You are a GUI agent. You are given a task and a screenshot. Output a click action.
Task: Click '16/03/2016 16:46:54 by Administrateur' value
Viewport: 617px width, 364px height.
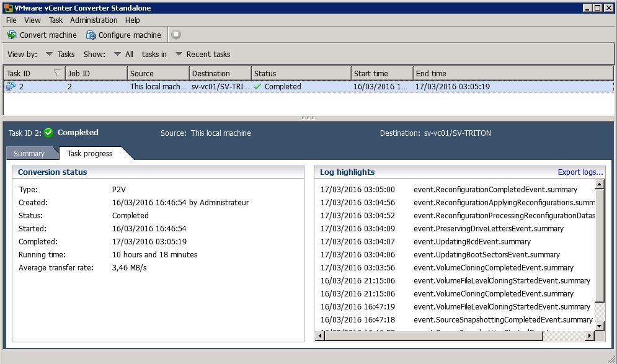(180, 202)
